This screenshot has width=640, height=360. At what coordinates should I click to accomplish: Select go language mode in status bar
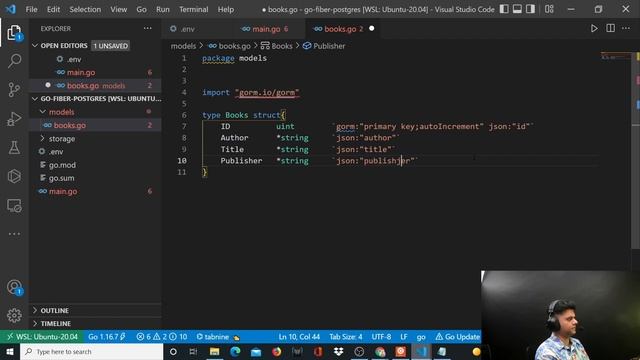point(421,337)
